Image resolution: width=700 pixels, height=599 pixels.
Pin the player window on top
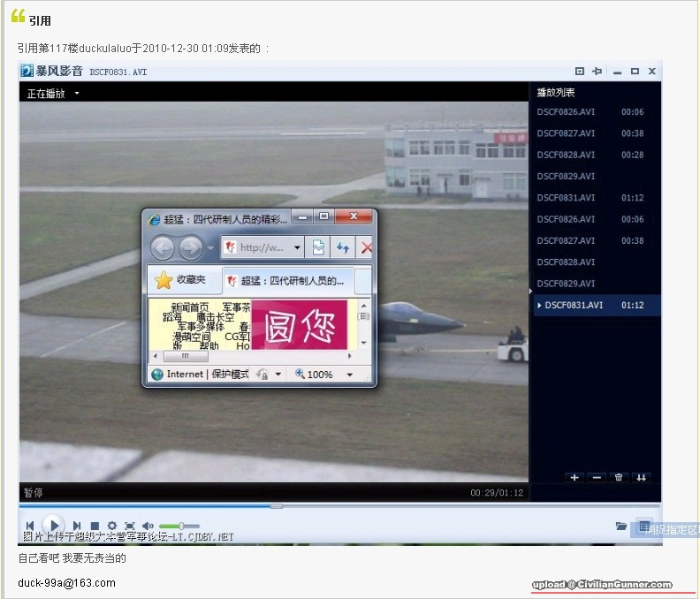click(x=597, y=72)
